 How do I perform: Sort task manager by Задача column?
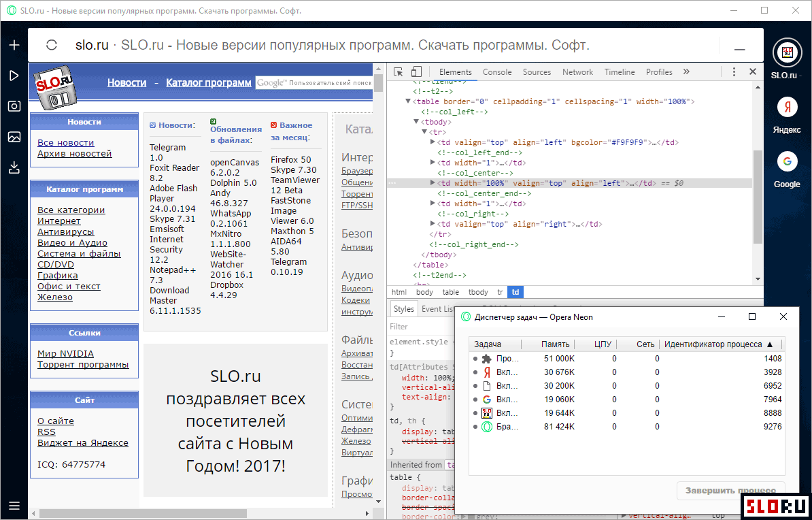pos(496,344)
